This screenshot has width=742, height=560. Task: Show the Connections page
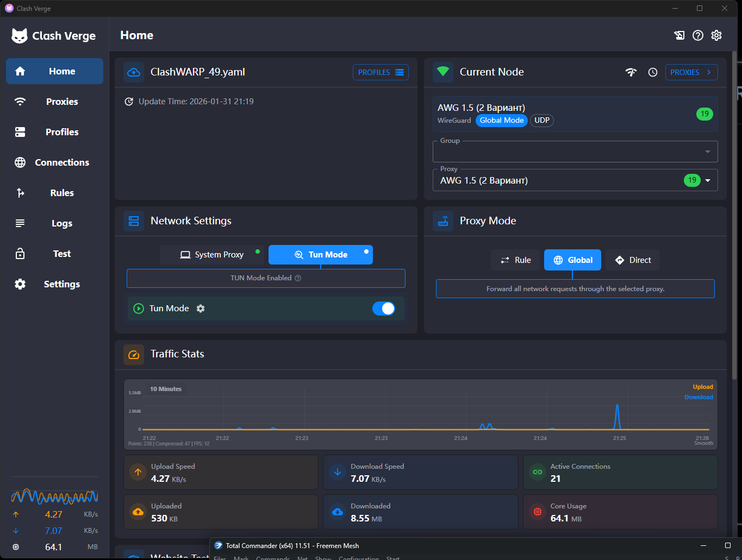[x=54, y=162]
